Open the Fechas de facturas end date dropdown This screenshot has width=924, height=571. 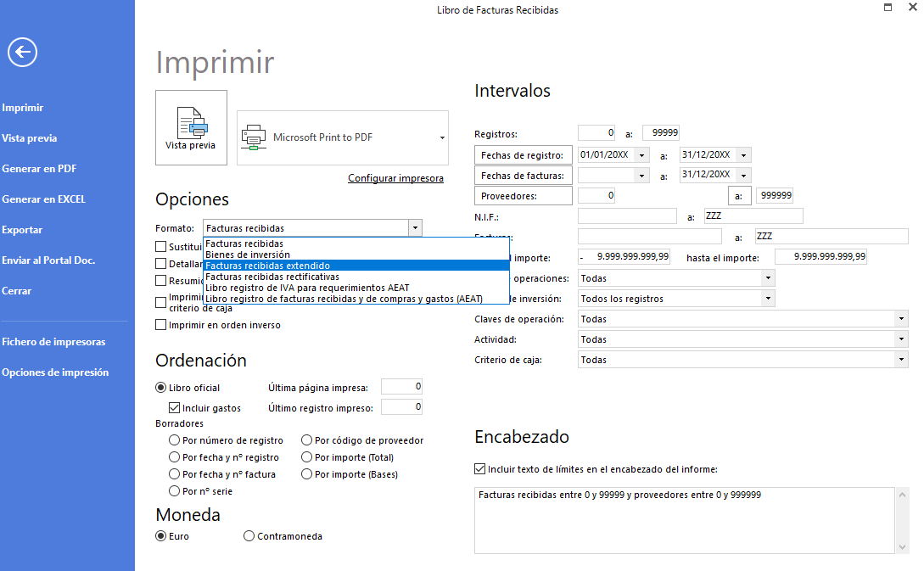point(744,176)
